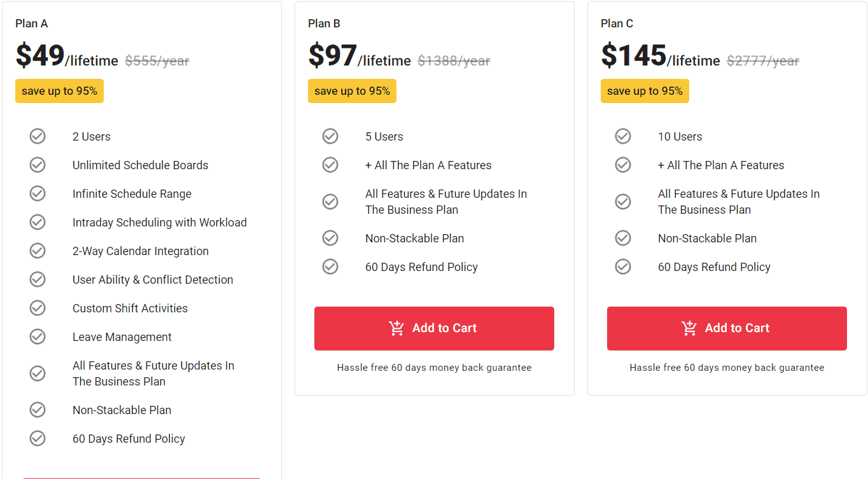
Task: Click Plan C save up to 95% badge
Action: tap(645, 91)
